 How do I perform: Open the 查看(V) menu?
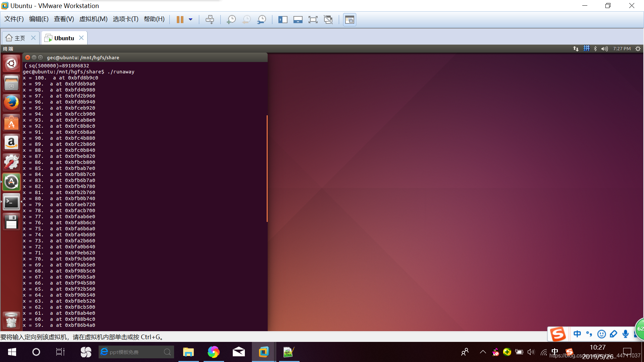pos(64,19)
